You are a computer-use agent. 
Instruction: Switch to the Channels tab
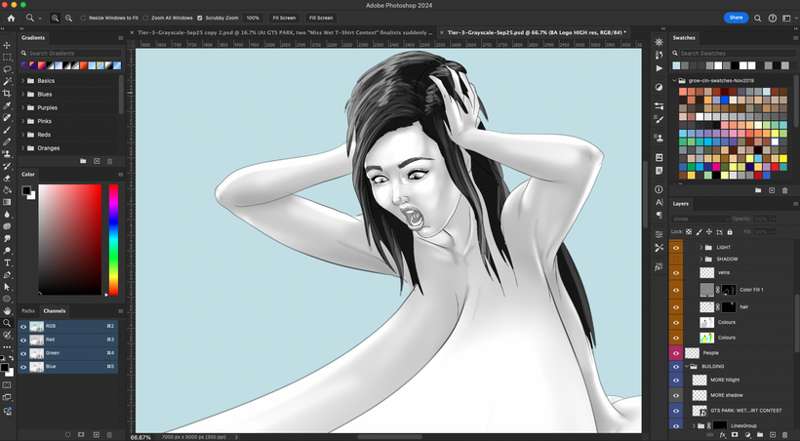(x=54, y=311)
